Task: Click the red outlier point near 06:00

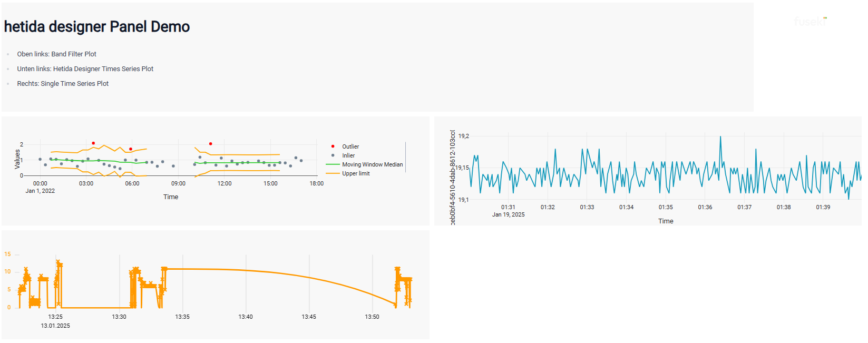Action: point(131,149)
